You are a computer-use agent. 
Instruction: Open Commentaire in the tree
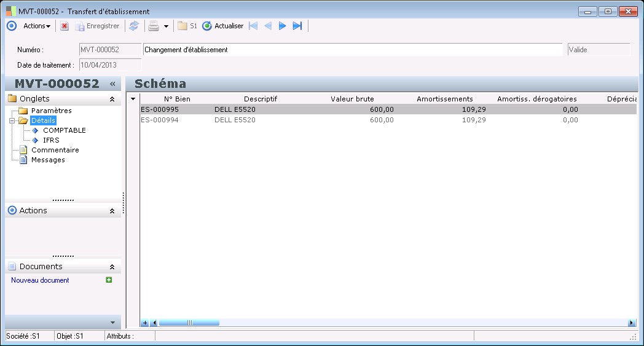(55, 150)
